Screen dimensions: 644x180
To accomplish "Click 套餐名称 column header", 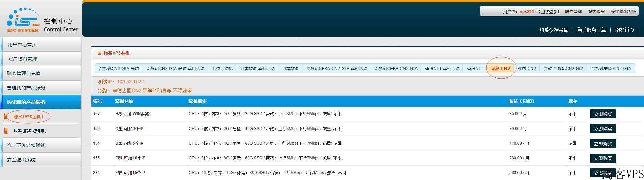I will tap(124, 101).
